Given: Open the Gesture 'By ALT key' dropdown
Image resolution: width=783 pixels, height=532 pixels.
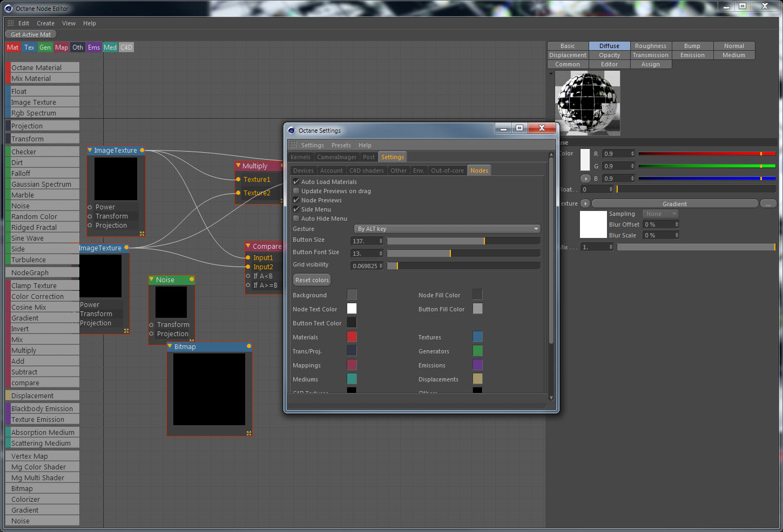Looking at the screenshot, I should point(447,229).
